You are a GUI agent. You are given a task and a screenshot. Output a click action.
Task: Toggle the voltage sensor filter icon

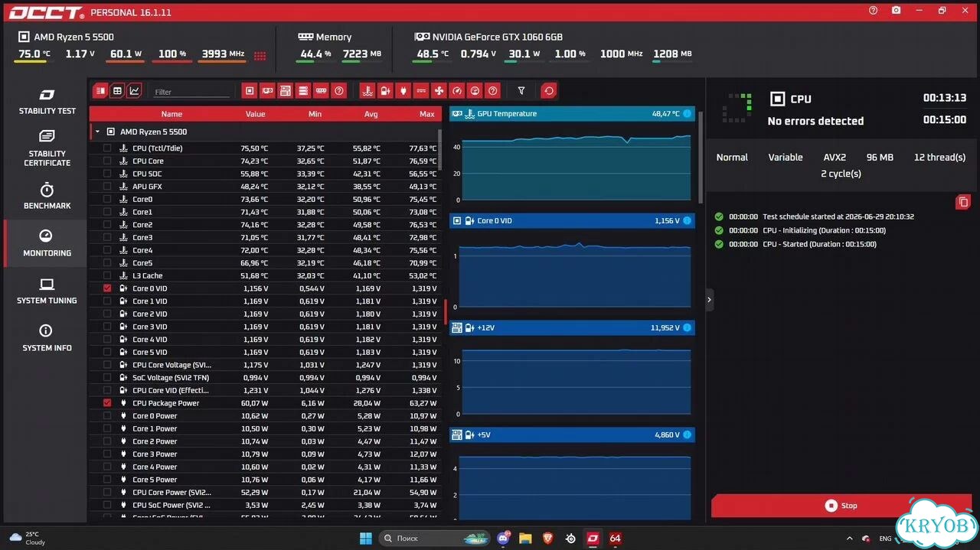385,91
